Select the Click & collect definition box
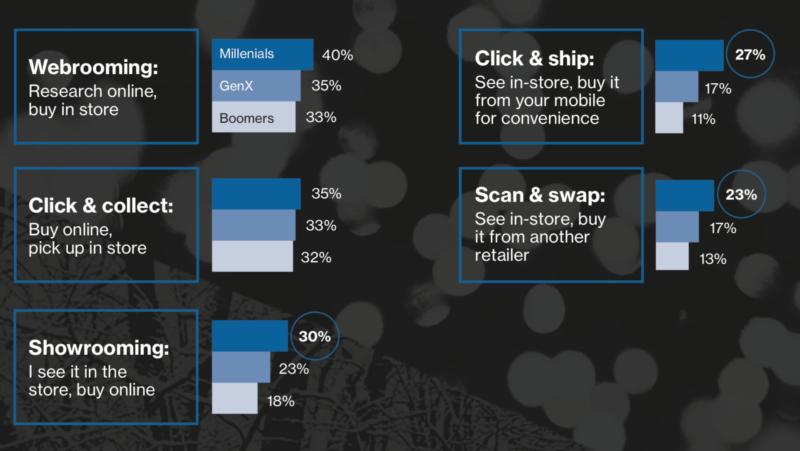 [107, 225]
